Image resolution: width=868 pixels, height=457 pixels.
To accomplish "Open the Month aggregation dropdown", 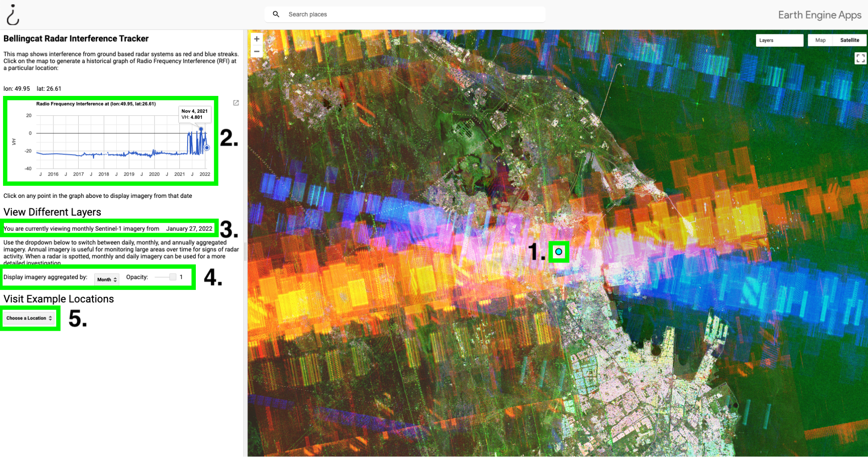I will 107,279.
